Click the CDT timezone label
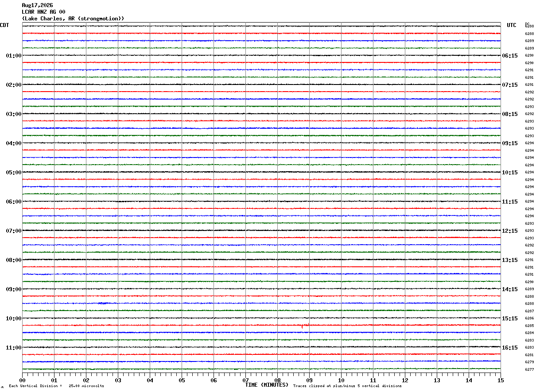Screen dimensions: 536x392 tap(4, 25)
